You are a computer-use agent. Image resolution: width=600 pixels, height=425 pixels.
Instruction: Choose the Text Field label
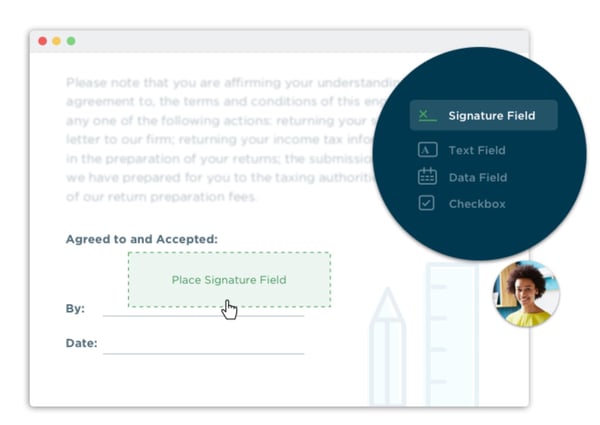click(476, 150)
